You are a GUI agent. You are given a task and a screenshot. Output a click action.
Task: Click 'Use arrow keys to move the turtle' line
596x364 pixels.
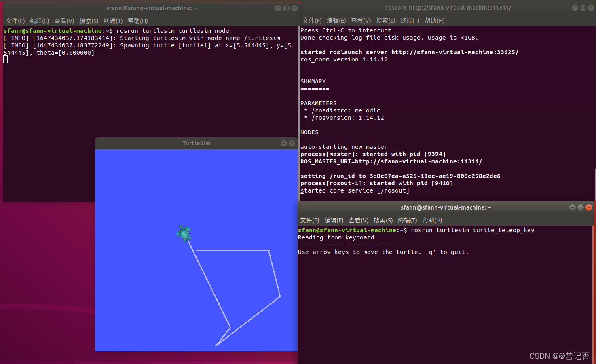coord(383,252)
